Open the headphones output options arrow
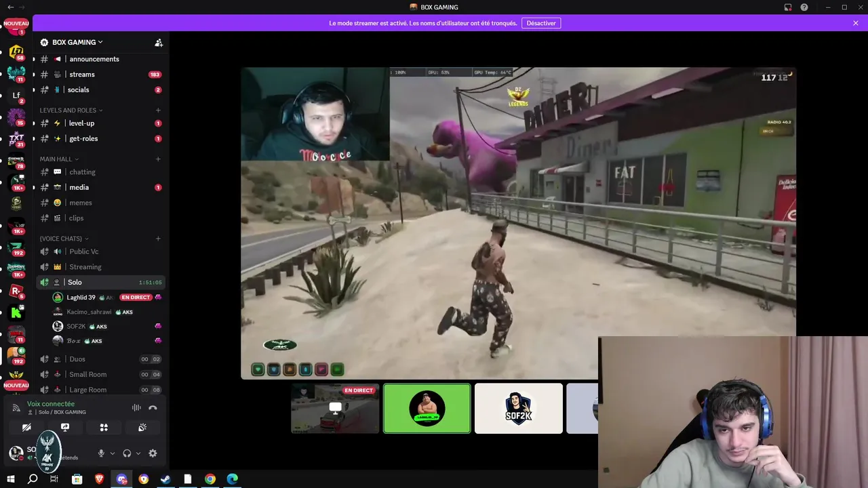 [x=138, y=453]
